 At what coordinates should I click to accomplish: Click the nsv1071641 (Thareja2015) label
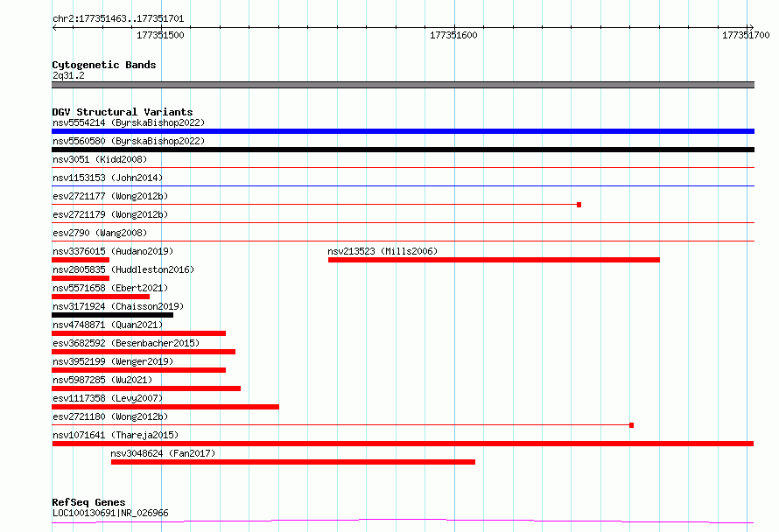click(x=116, y=435)
